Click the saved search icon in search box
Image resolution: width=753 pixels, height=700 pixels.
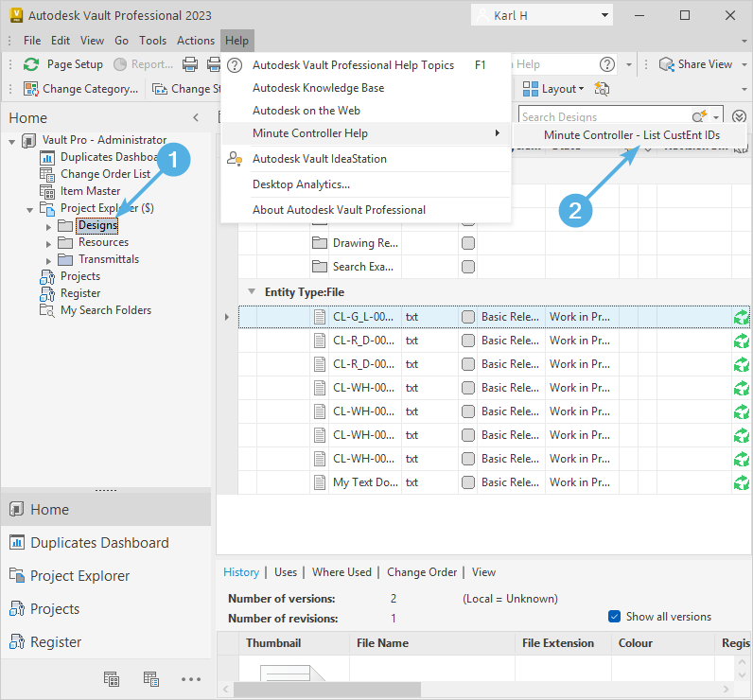pos(699,116)
